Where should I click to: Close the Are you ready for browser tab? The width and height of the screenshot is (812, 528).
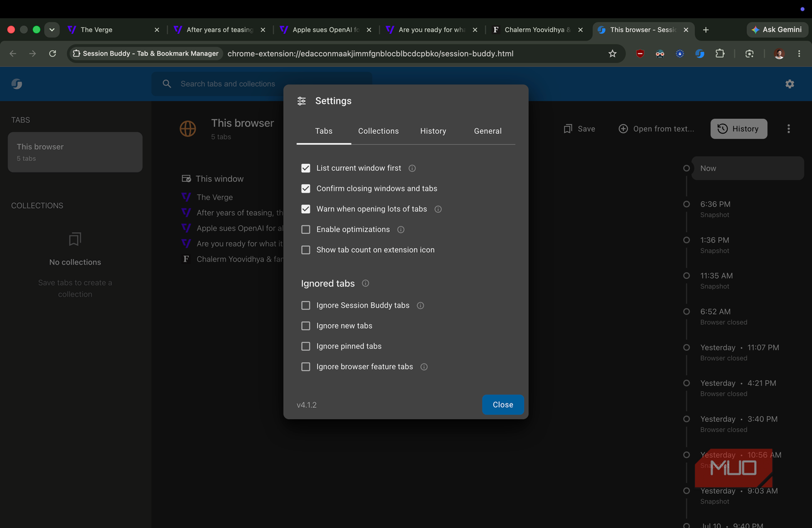coord(475,29)
